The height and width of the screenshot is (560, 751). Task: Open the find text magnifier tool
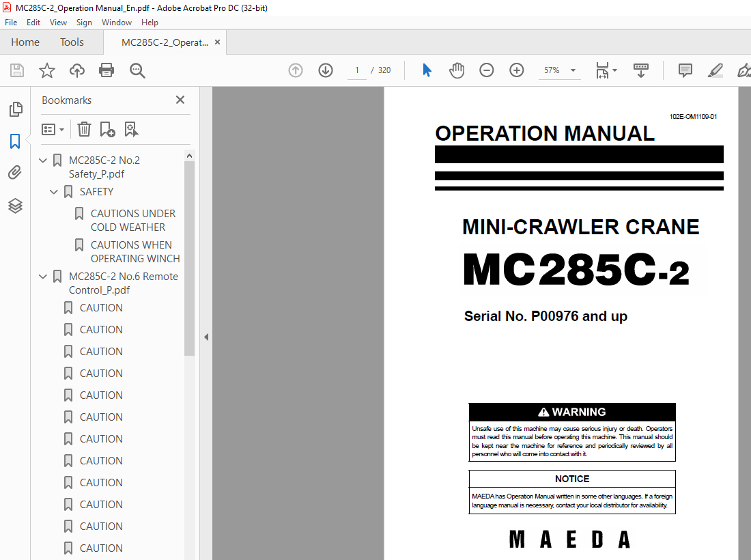coord(137,70)
